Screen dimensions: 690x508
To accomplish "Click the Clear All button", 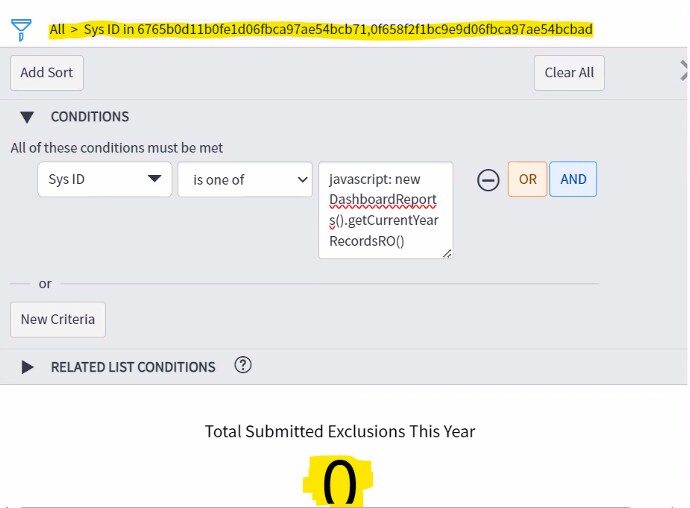I will [x=569, y=73].
